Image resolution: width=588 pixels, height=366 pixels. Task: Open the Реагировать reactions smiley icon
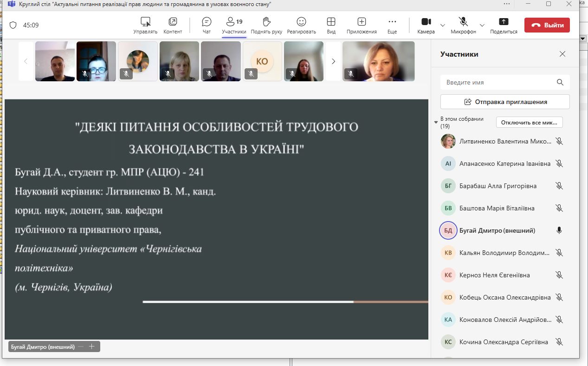click(301, 22)
